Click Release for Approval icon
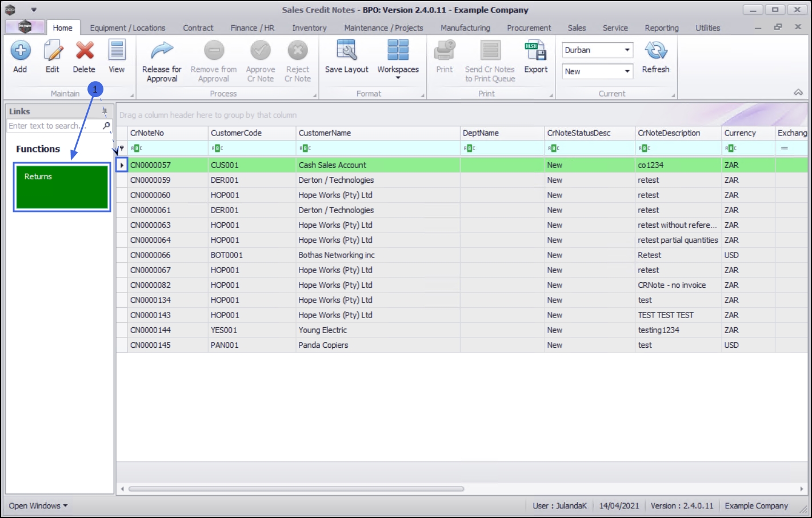This screenshot has height=518, width=812. coord(162,51)
